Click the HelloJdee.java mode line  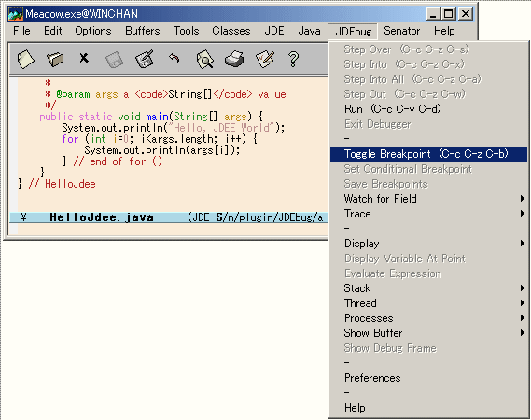click(168, 217)
